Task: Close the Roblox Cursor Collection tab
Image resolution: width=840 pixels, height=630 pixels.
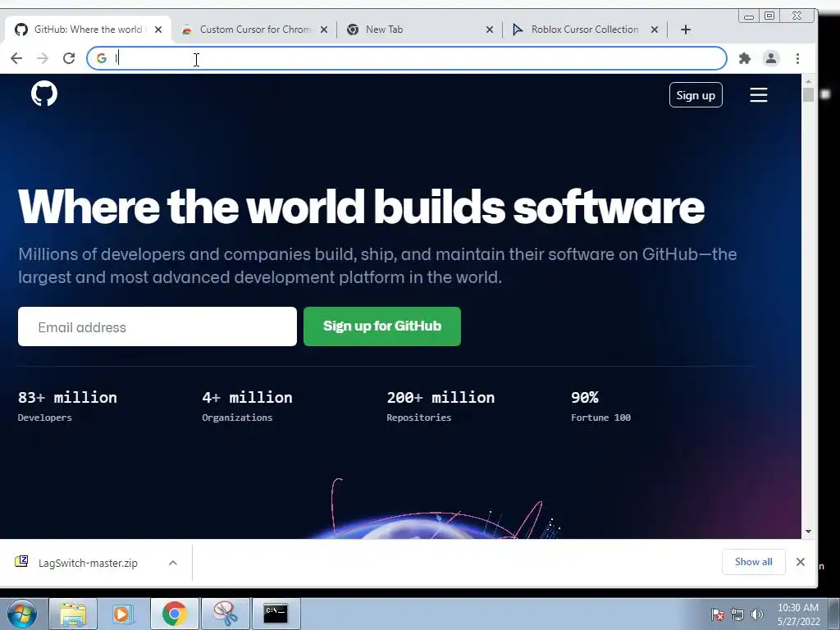Action: click(654, 30)
